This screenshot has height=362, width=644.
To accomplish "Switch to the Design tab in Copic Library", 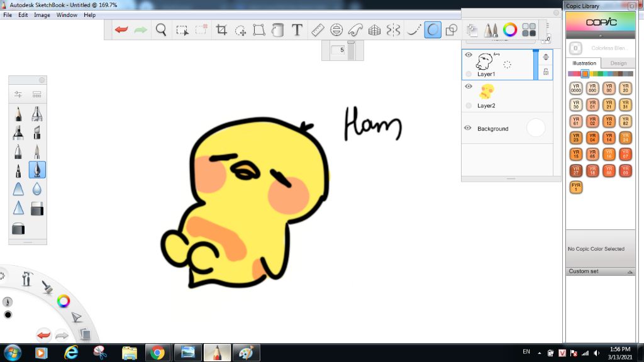I will pyautogui.click(x=618, y=63).
